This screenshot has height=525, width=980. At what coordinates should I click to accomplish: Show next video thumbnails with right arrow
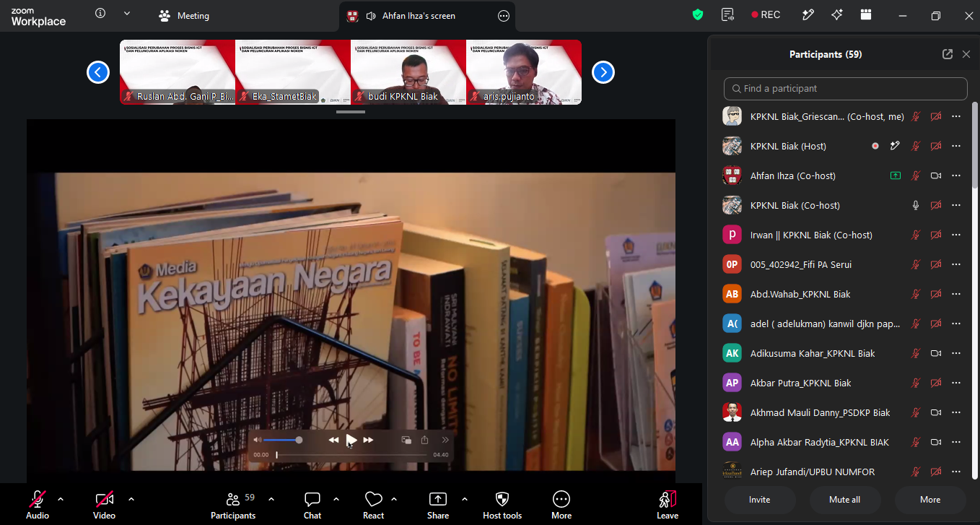(x=603, y=72)
